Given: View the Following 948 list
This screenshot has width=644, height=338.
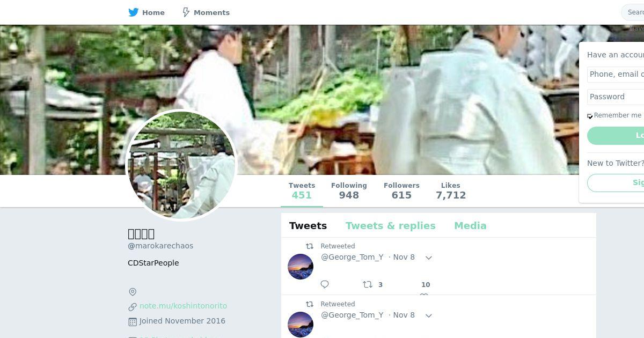Looking at the screenshot, I should point(349,190).
